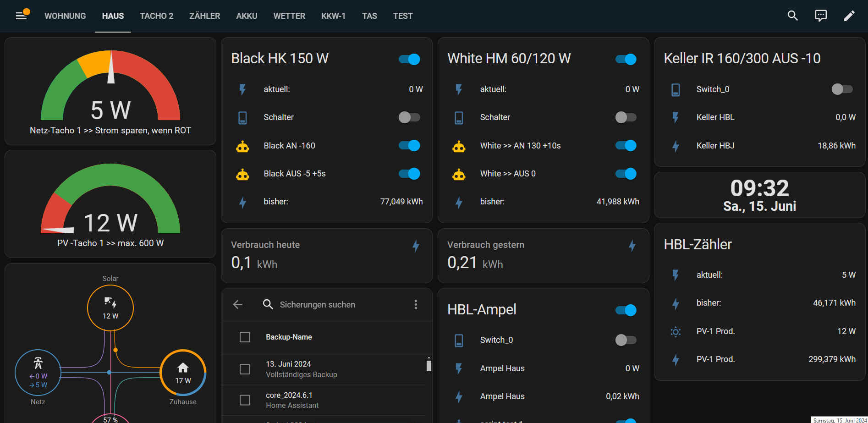
Task: Check the Backup-Name select-all checkbox
Action: [x=245, y=337]
